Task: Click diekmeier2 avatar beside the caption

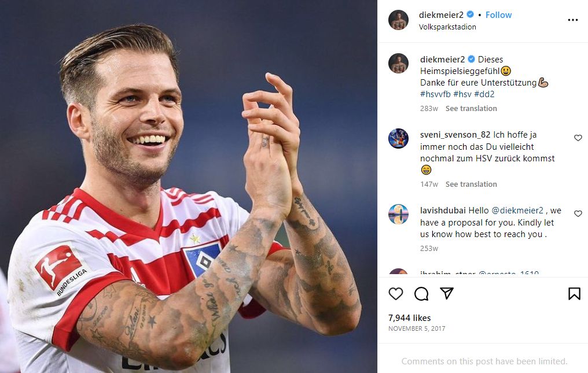Action: (x=398, y=64)
